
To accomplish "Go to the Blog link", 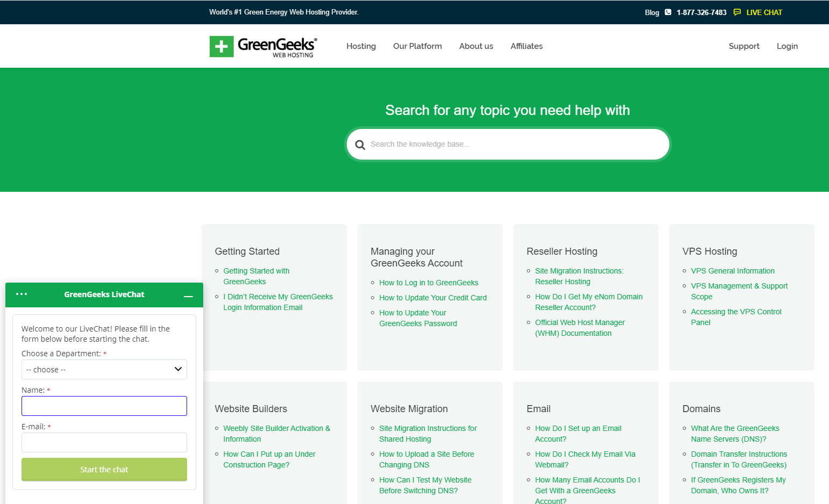I will coord(652,12).
